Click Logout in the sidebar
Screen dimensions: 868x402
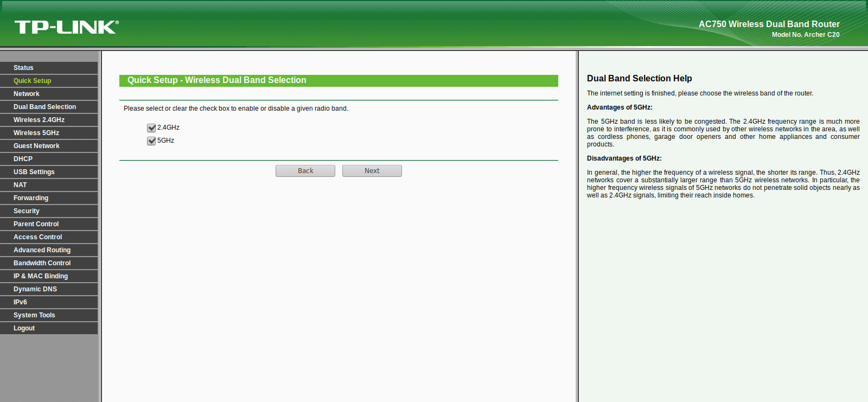49,328
